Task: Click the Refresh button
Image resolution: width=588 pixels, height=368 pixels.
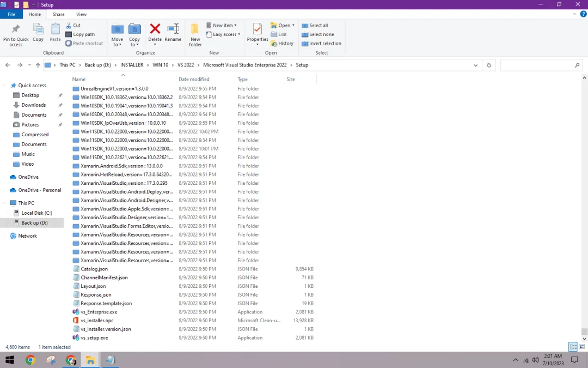Action: pos(489,65)
